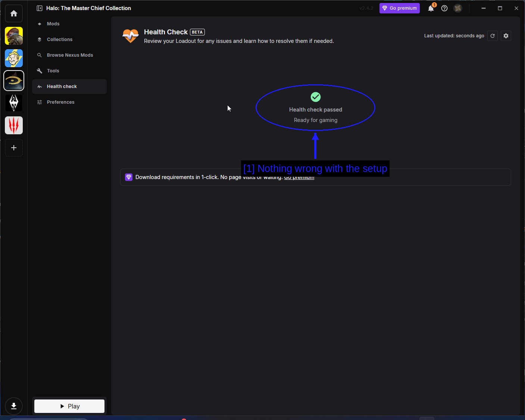Click the version v2.4.2 label
This screenshot has width=525, height=420.
[x=366, y=8]
